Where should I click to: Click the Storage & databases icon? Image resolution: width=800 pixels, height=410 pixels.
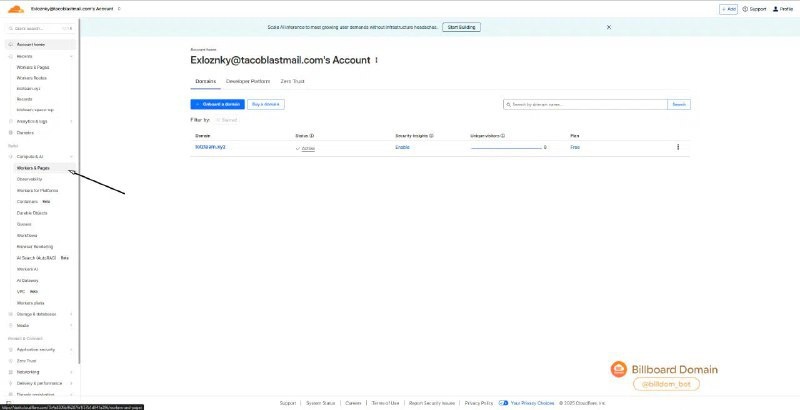[x=11, y=314]
